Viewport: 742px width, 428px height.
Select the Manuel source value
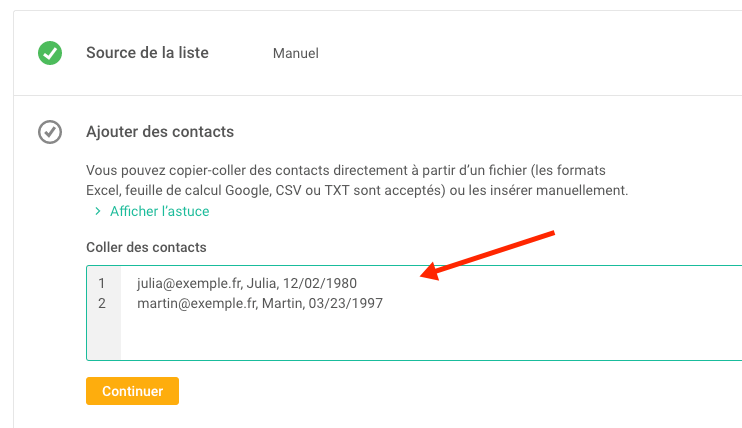click(x=296, y=53)
